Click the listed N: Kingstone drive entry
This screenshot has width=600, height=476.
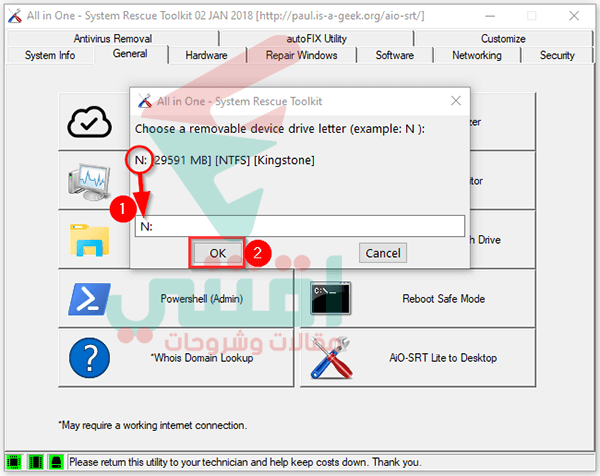tap(225, 160)
